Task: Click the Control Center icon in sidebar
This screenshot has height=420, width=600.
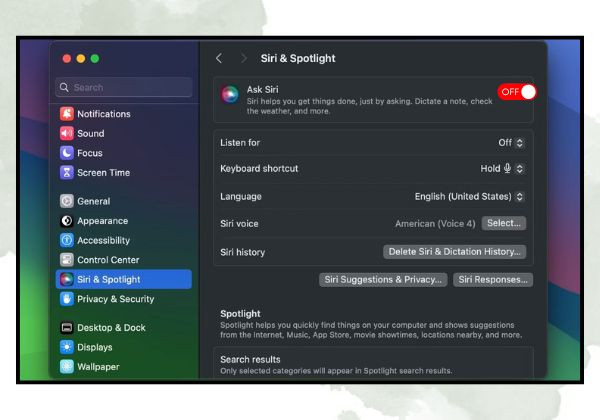Action: (67, 259)
